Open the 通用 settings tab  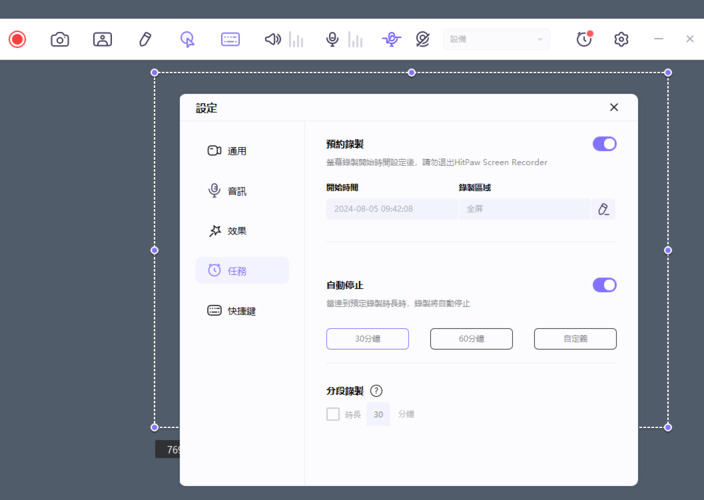[242, 151]
